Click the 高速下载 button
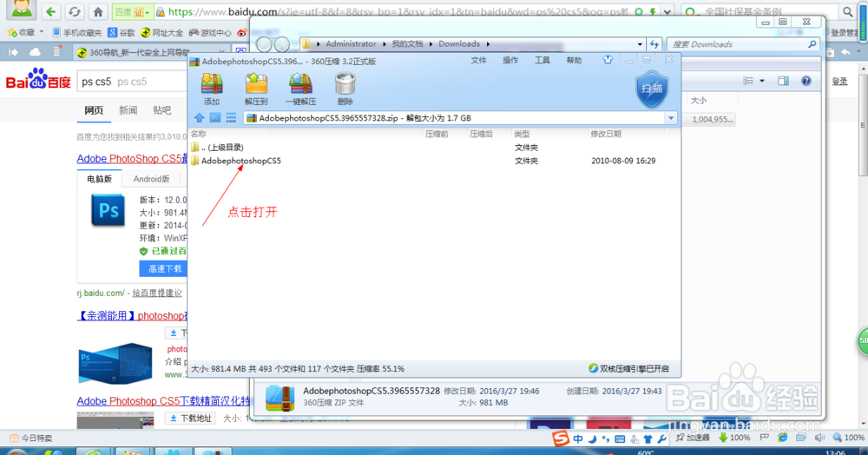 pos(163,268)
